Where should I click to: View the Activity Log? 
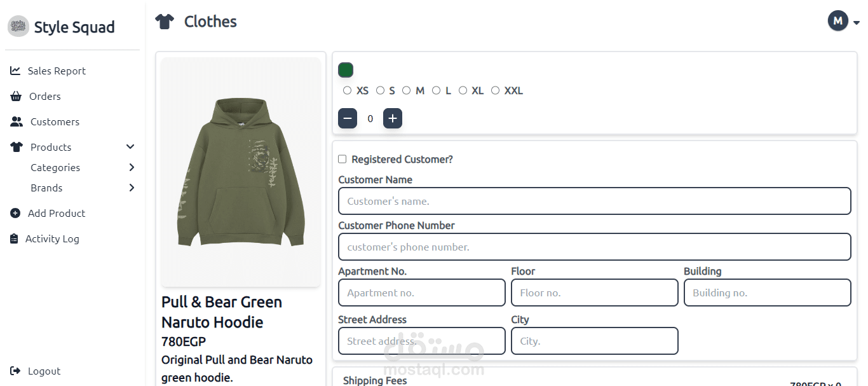click(52, 238)
